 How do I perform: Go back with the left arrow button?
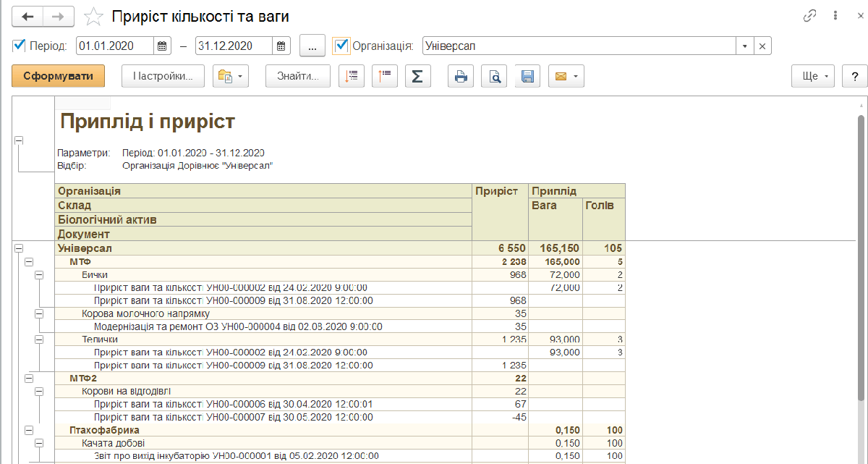28,16
